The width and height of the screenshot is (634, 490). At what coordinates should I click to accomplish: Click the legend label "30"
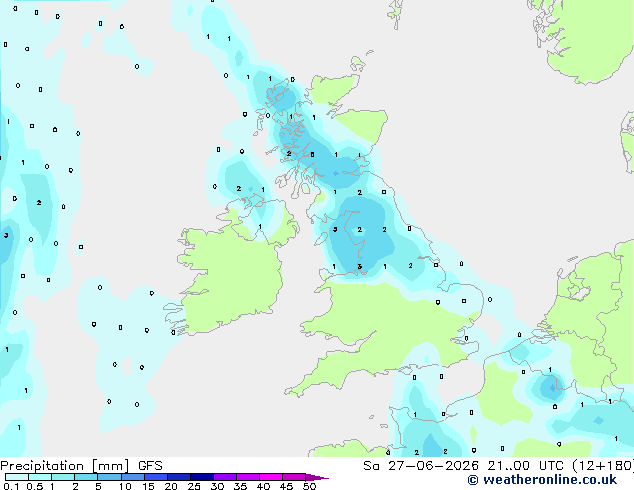(x=217, y=486)
